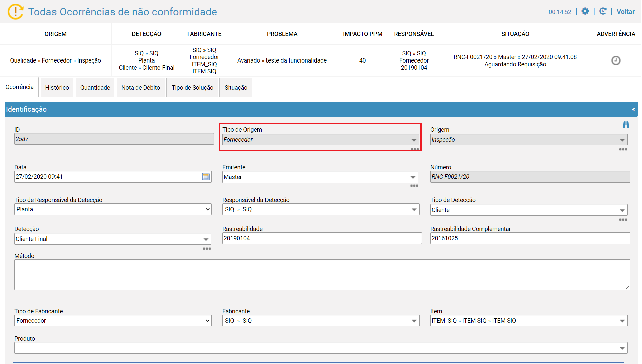The width and height of the screenshot is (642, 364).
Task: Open the calendar picker for Data
Action: (x=206, y=177)
